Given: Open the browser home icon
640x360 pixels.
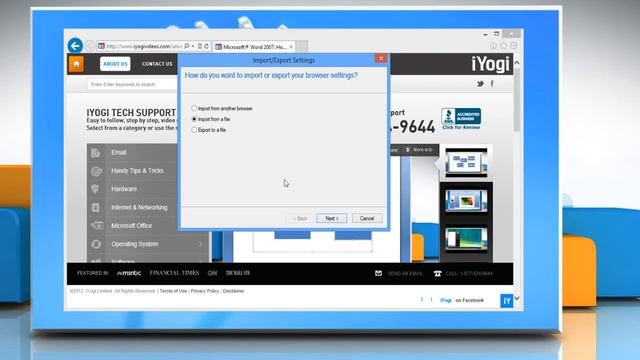Looking at the screenshot, I should click(x=493, y=46).
